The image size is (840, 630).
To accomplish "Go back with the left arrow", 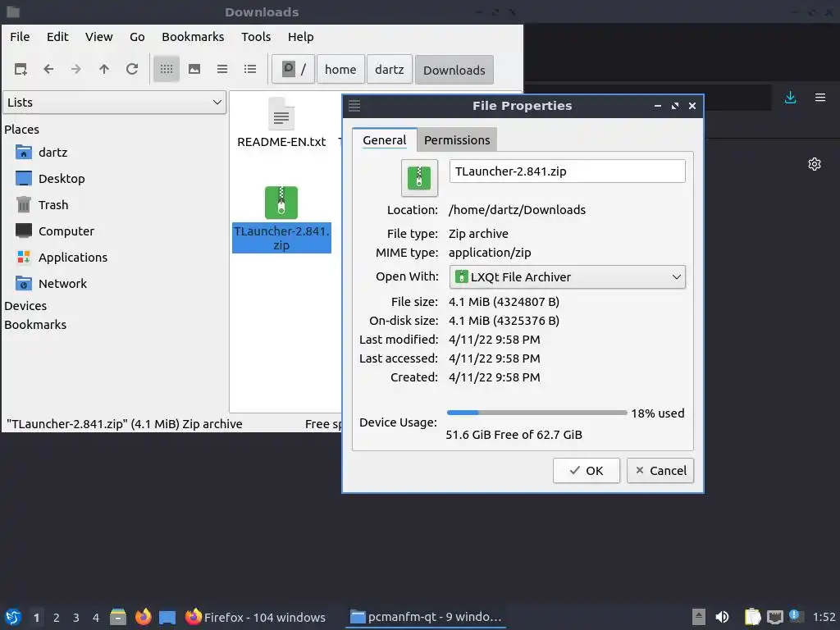I will tap(48, 69).
